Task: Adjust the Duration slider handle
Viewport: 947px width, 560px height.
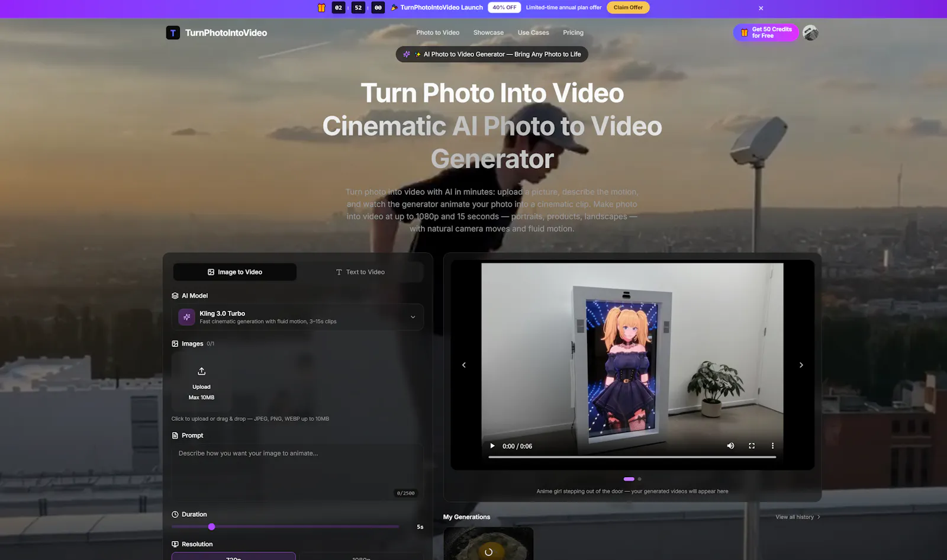Action: [x=212, y=527]
